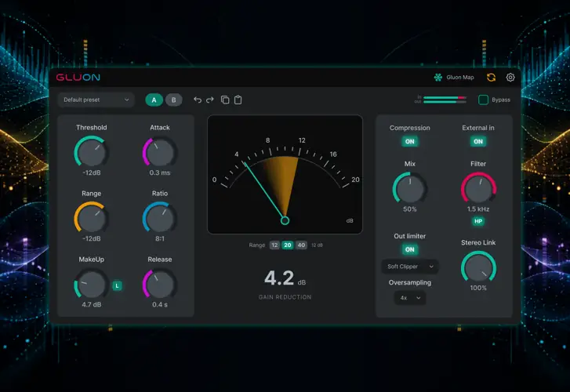Screen dimensions: 570x392
Task: Click the Stereo Link knob
Action: click(x=478, y=267)
